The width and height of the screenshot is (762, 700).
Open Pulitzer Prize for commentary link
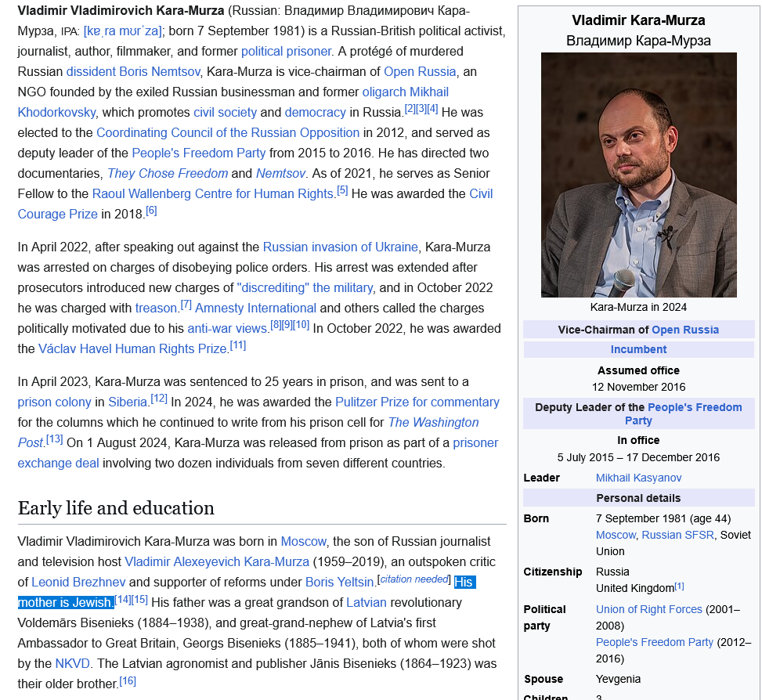(x=417, y=402)
